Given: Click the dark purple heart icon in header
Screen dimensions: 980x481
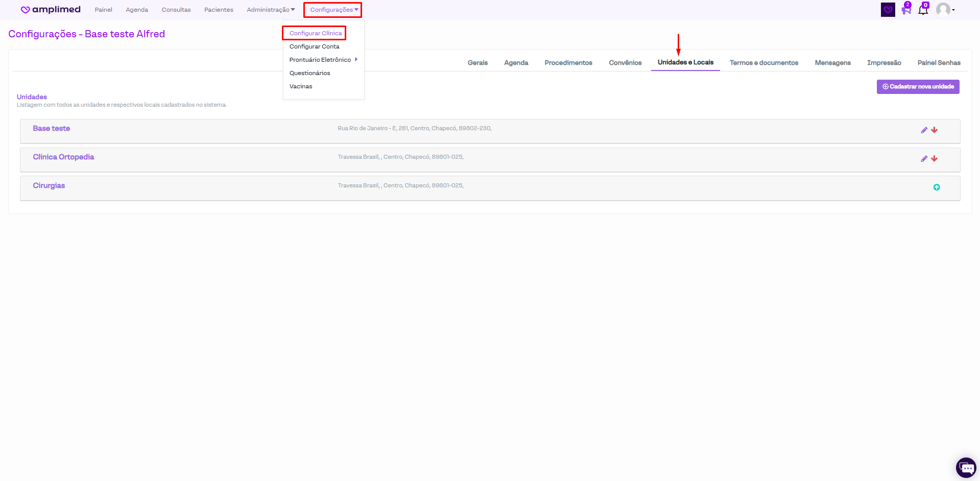Looking at the screenshot, I should [888, 10].
